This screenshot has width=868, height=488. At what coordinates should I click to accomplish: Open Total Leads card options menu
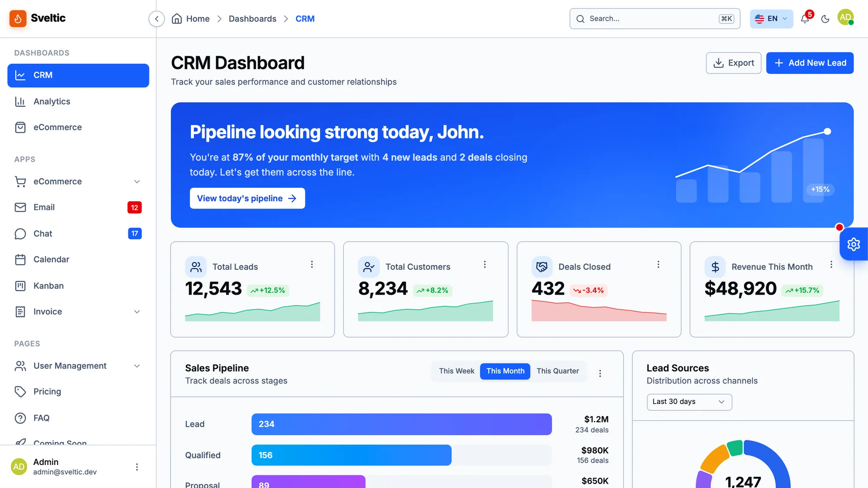tap(312, 265)
